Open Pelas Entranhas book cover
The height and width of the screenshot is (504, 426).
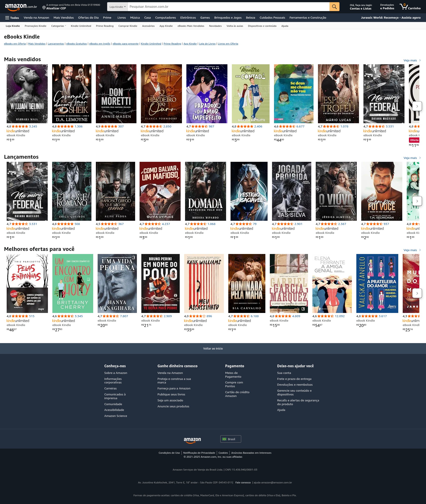pyautogui.click(x=27, y=283)
